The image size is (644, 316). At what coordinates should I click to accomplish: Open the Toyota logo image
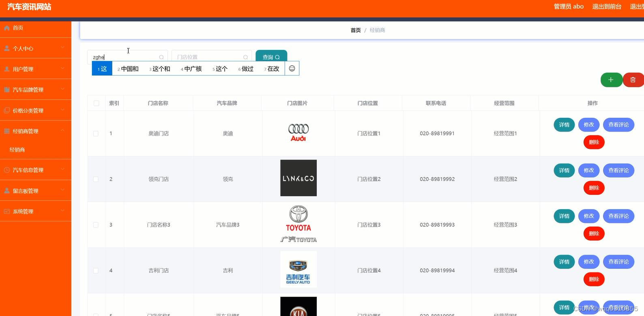coord(298,224)
